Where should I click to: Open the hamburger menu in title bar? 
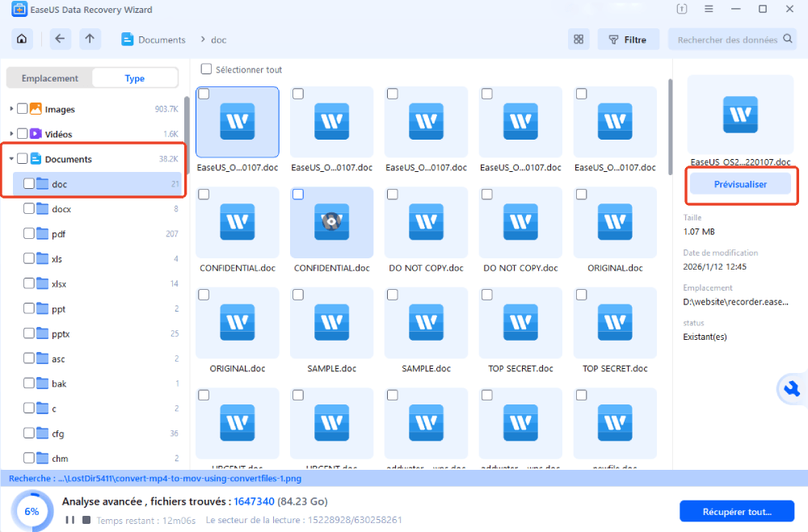click(709, 9)
